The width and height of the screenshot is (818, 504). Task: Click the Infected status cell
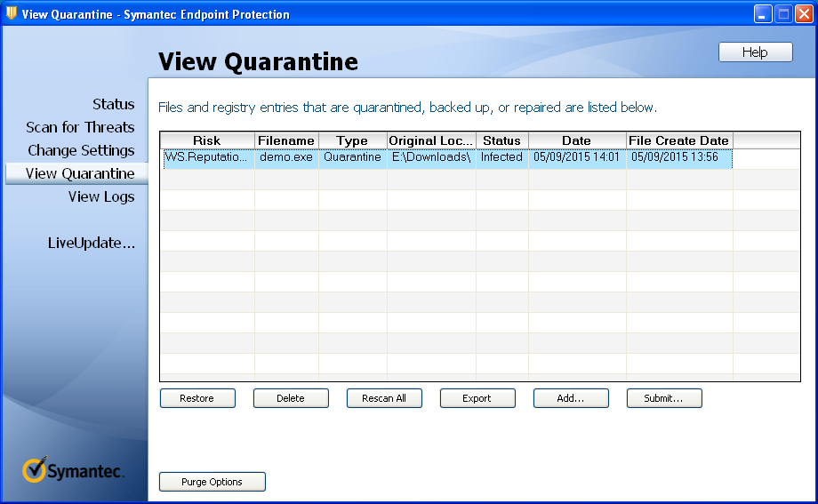pyautogui.click(x=501, y=157)
